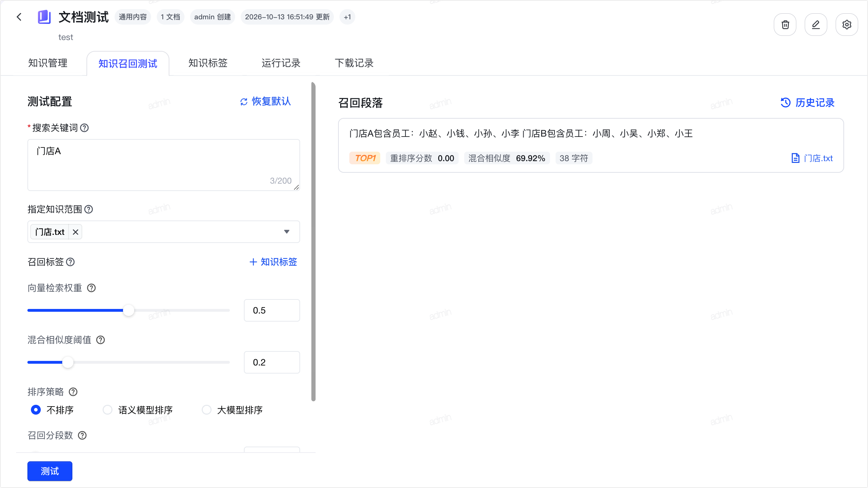This screenshot has height=488, width=868.
Task: Open help tooltip beside 排序策略
Action: (73, 392)
